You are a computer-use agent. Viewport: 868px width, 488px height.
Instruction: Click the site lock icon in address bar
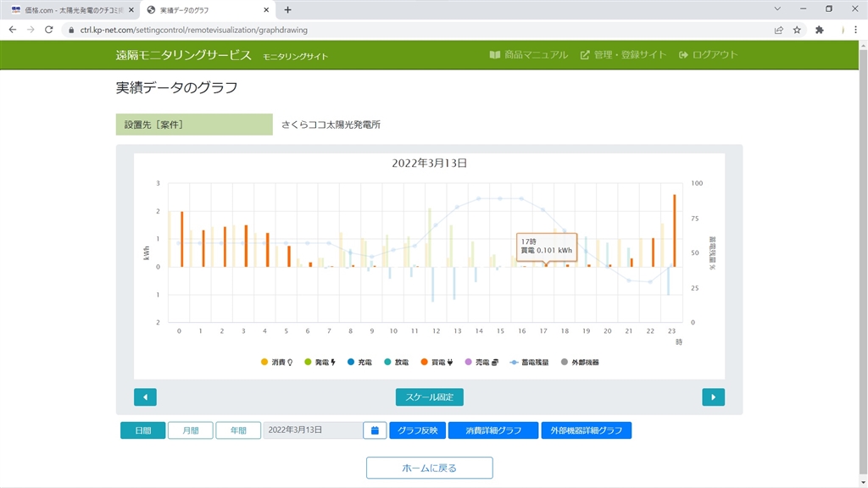(71, 30)
